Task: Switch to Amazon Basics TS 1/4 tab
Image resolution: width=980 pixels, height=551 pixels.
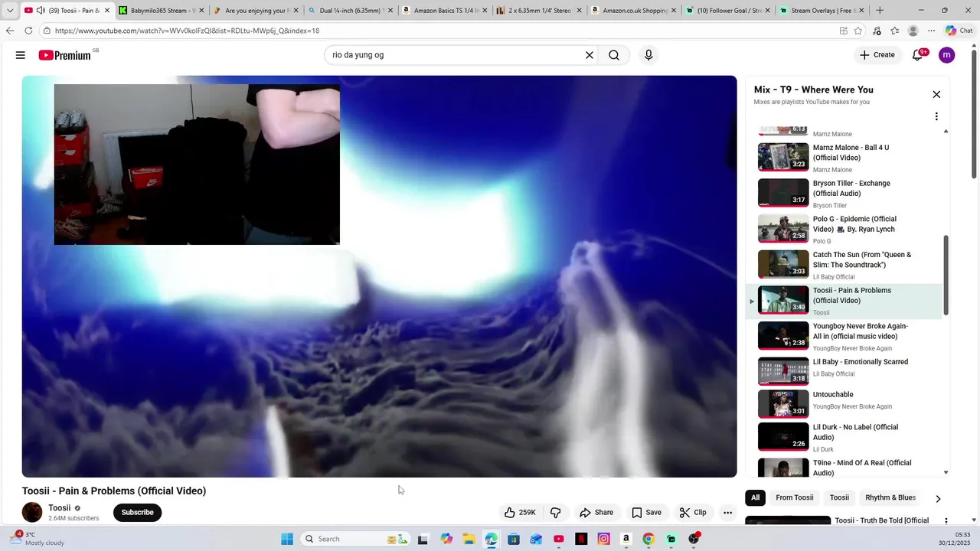Action: 445,11
